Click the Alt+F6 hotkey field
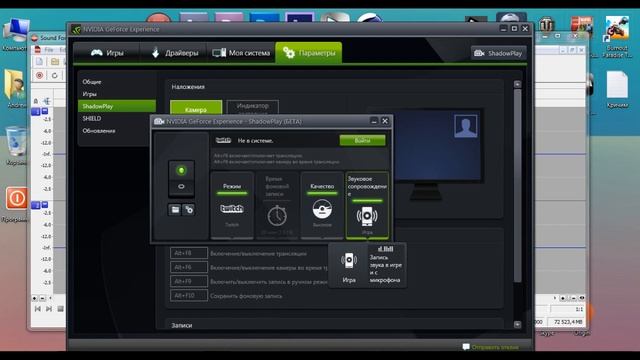 (189, 267)
